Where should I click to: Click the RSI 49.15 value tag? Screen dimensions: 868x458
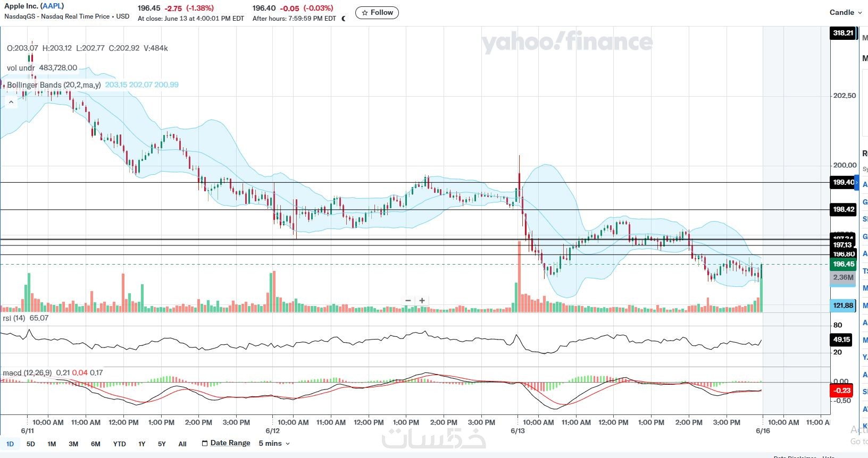[841, 340]
